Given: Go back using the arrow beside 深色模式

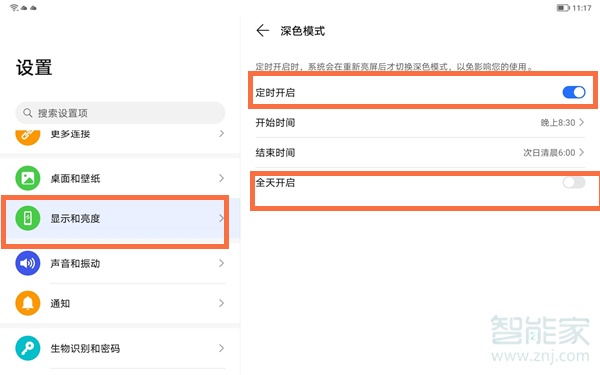Looking at the screenshot, I should point(262,30).
